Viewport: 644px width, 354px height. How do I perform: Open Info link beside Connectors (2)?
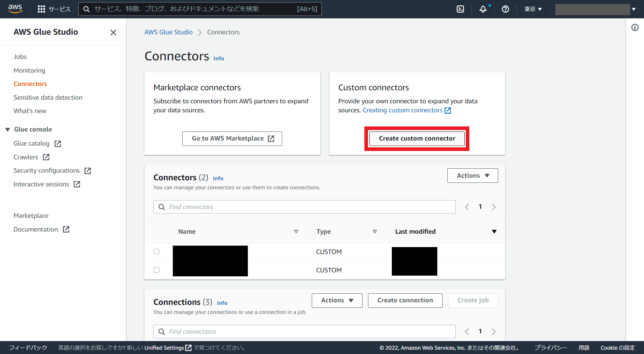(x=218, y=178)
